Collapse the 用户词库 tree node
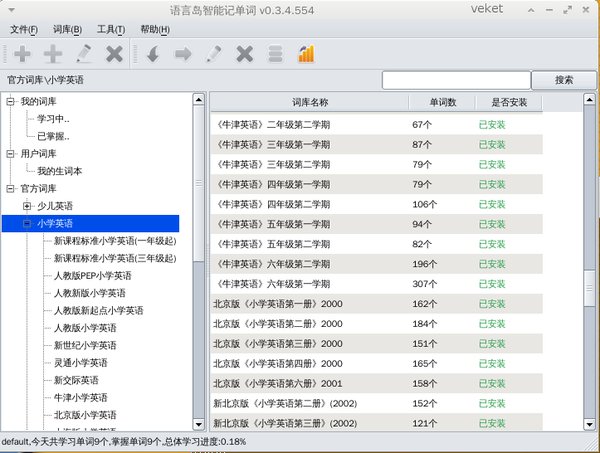600x453 pixels. (10, 154)
